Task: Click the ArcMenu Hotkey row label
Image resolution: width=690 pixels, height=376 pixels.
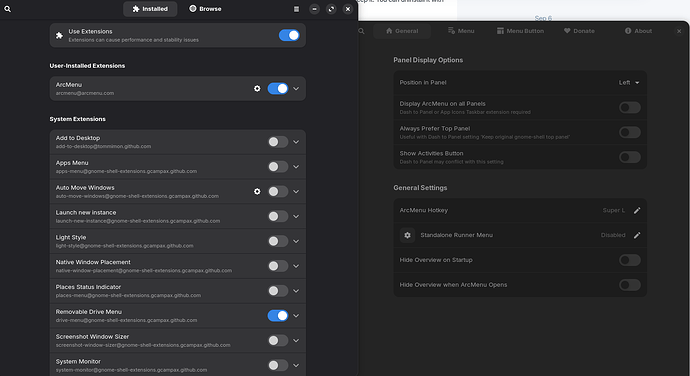Action: (x=424, y=210)
